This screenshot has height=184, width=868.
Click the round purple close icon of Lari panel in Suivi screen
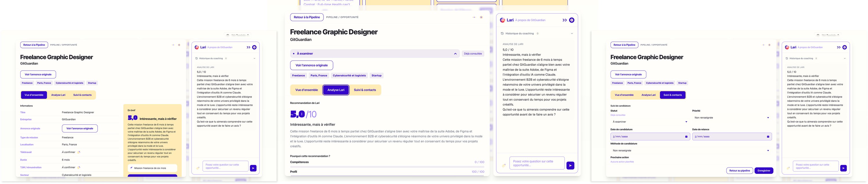click(845, 47)
